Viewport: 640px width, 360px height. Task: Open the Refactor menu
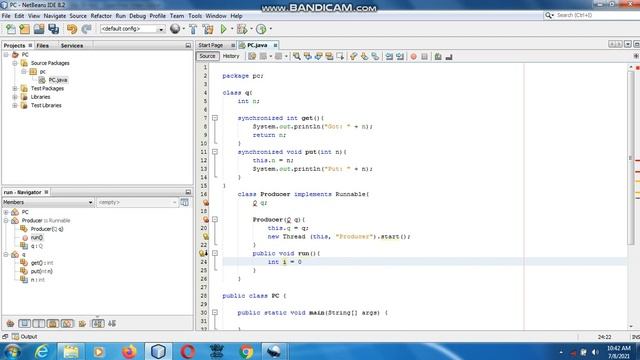pyautogui.click(x=101, y=16)
